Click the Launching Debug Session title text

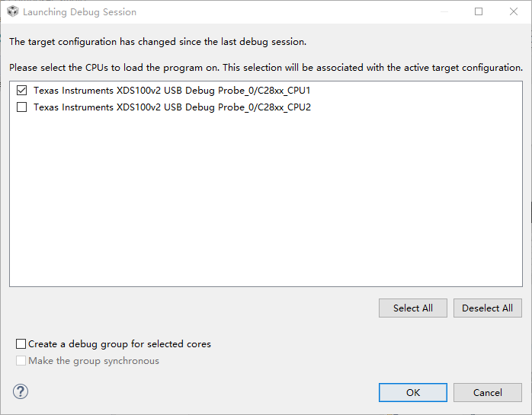79,12
